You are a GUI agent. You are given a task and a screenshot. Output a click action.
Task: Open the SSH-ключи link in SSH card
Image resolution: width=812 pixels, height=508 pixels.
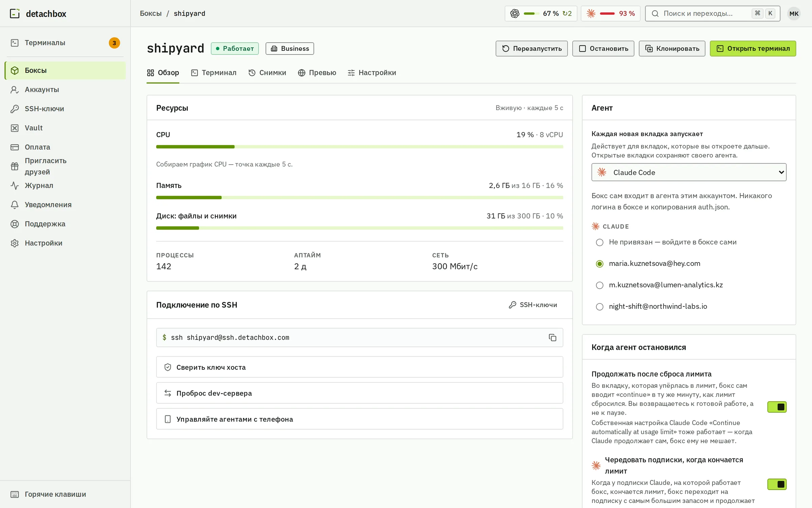533,305
